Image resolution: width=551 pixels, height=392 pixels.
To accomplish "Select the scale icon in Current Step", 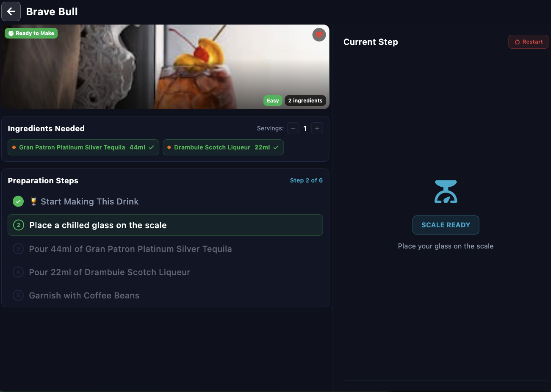I will 446,192.
